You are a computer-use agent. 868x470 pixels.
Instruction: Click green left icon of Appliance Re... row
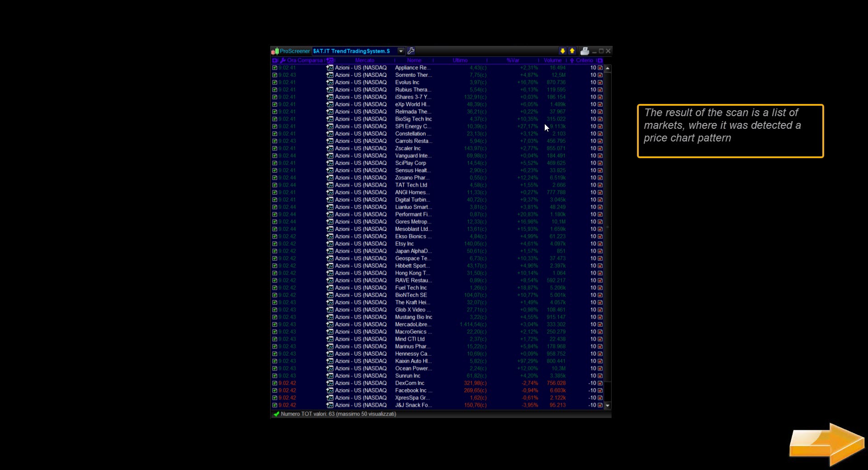pyautogui.click(x=274, y=68)
